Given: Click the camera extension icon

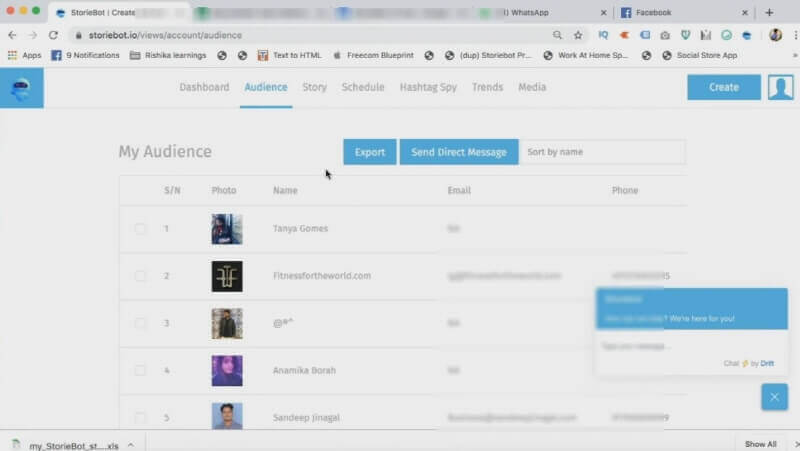Looking at the screenshot, I should [x=665, y=35].
